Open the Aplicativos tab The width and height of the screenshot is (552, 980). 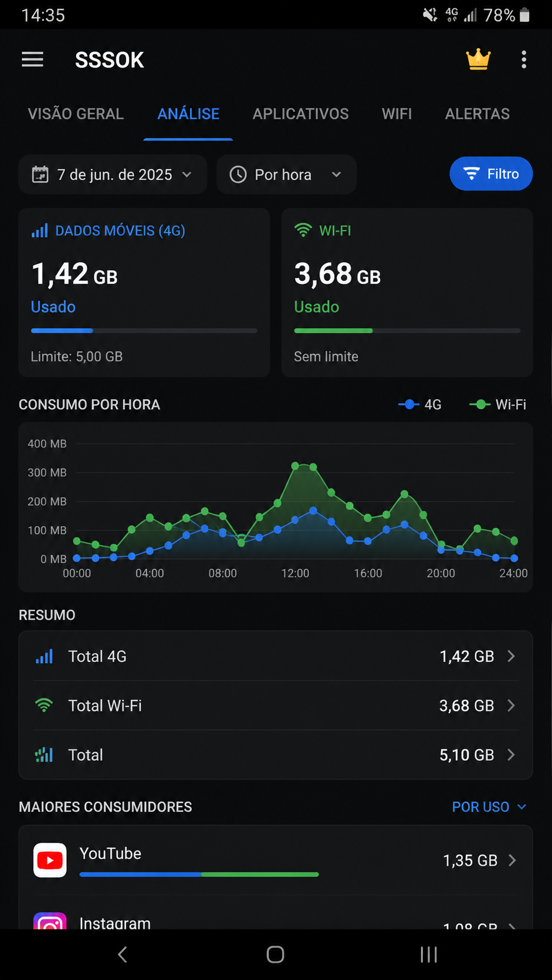[300, 114]
